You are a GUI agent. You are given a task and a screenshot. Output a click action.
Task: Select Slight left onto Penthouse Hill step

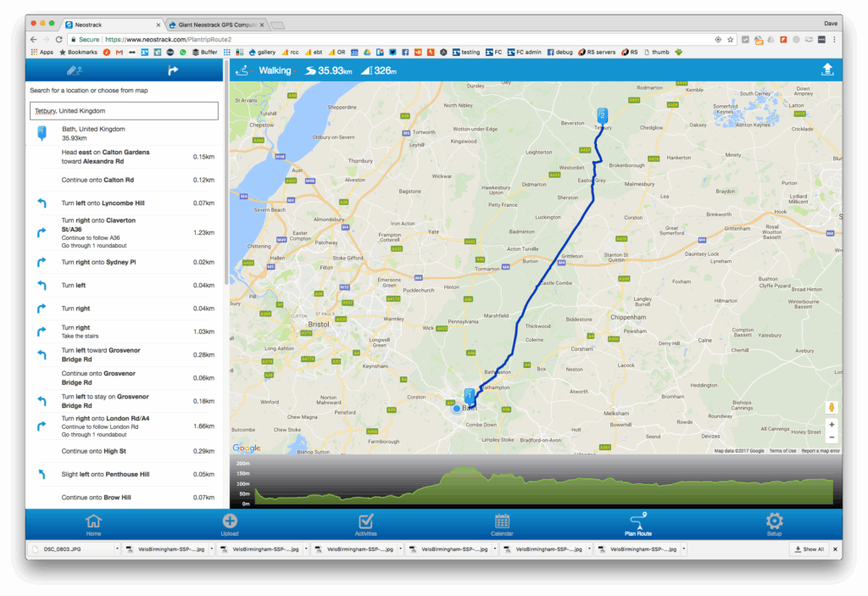point(124,474)
